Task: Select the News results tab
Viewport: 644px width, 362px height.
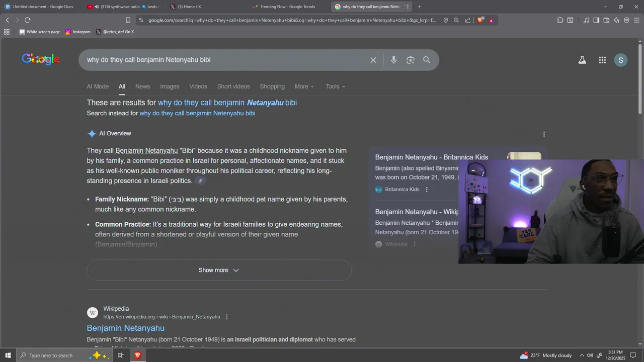Action: pyautogui.click(x=142, y=86)
